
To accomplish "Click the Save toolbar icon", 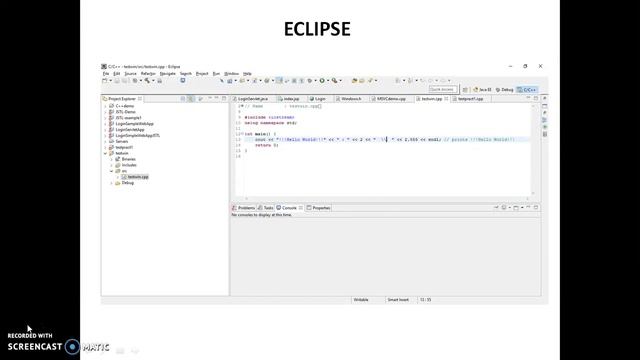I will [x=117, y=81].
